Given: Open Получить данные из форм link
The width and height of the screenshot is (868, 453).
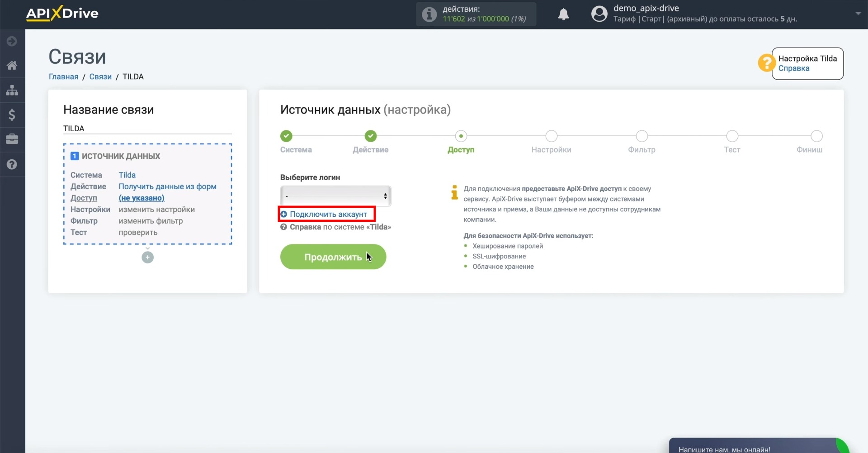Looking at the screenshot, I should [x=167, y=186].
